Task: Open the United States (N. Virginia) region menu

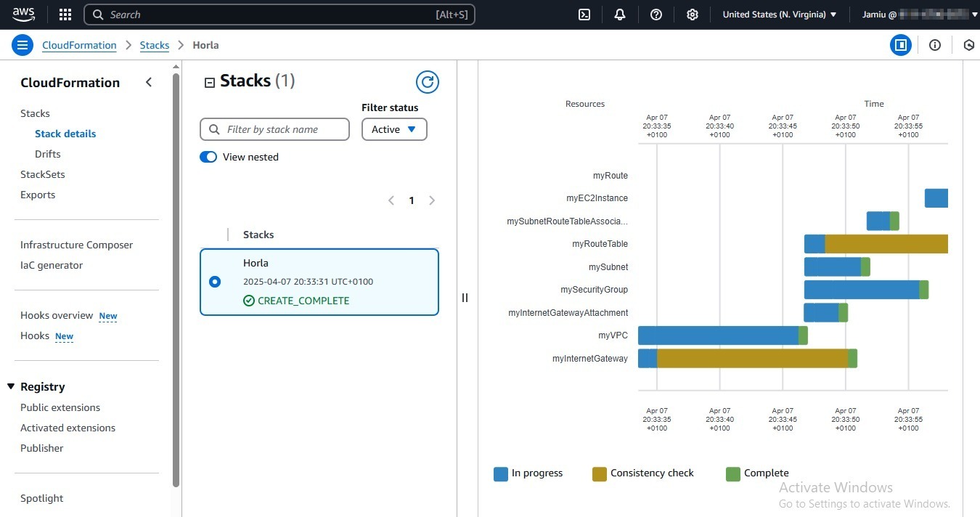Action: (x=780, y=15)
